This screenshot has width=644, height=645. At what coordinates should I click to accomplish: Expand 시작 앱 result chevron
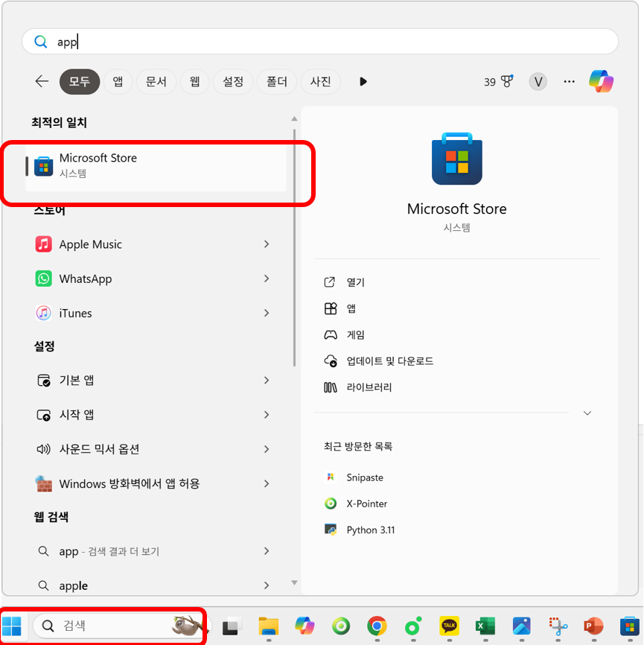pos(267,415)
